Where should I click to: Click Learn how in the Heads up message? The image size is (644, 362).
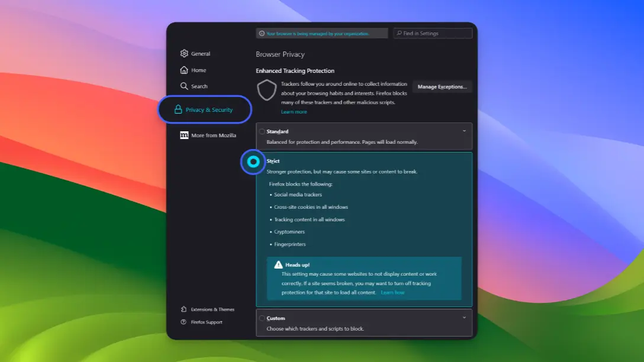coord(392,291)
